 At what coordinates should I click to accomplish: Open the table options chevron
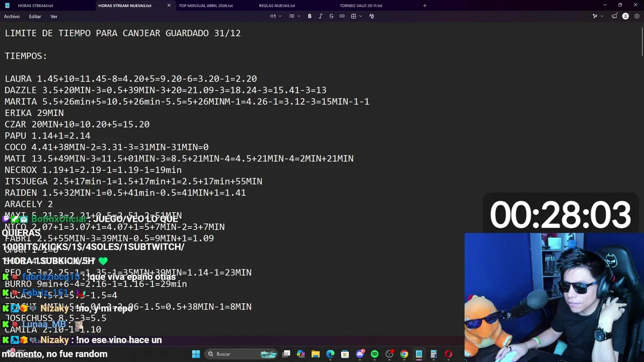pyautogui.click(x=360, y=16)
